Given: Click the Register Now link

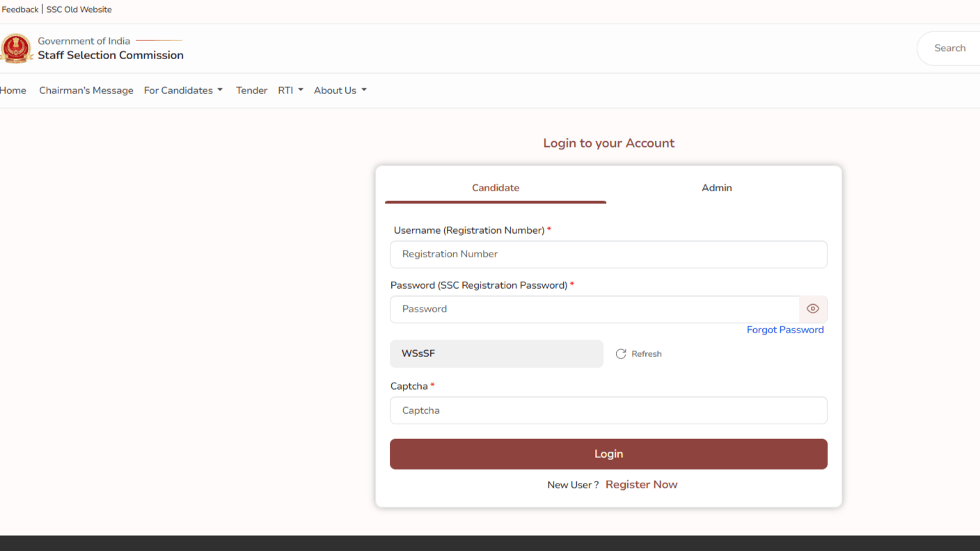Looking at the screenshot, I should click(641, 484).
